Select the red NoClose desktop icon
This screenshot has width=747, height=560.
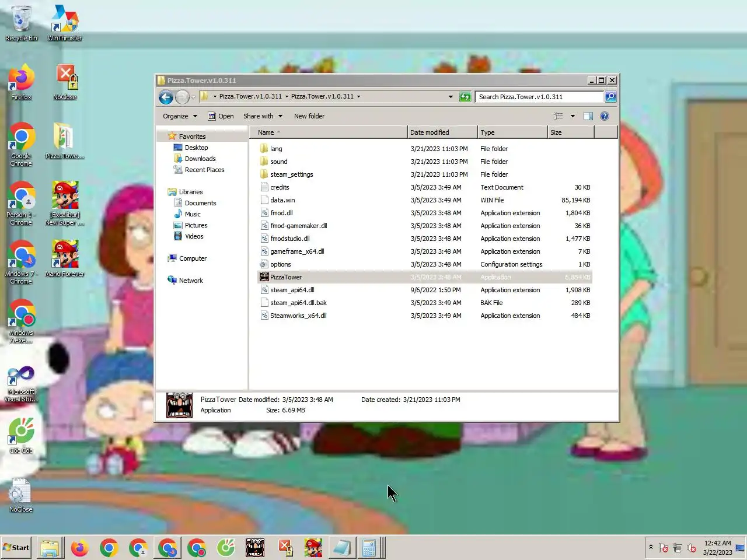(65, 82)
